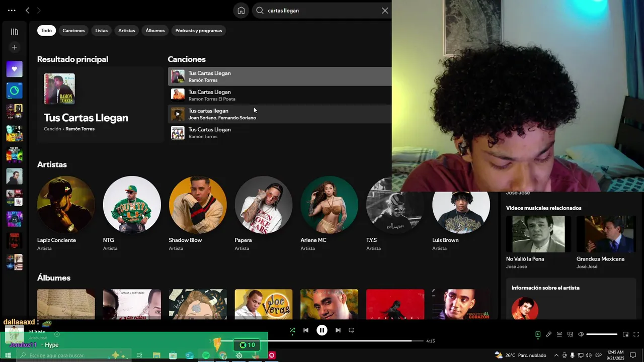This screenshot has height=362, width=644.
Task: Open the Windows notification center icon
Action: 633,355
